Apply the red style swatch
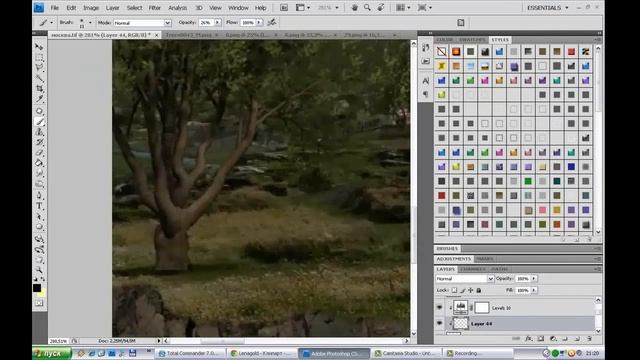This screenshot has height=360, width=640. coord(571,51)
